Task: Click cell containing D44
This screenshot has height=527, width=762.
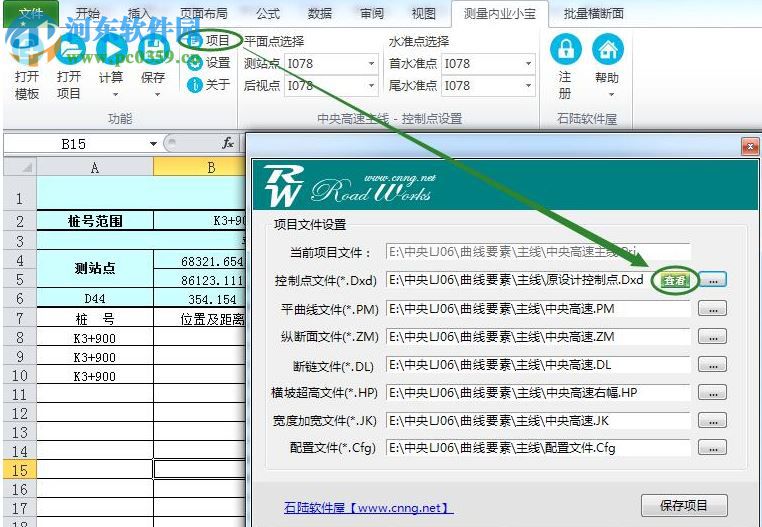Action: (95, 298)
